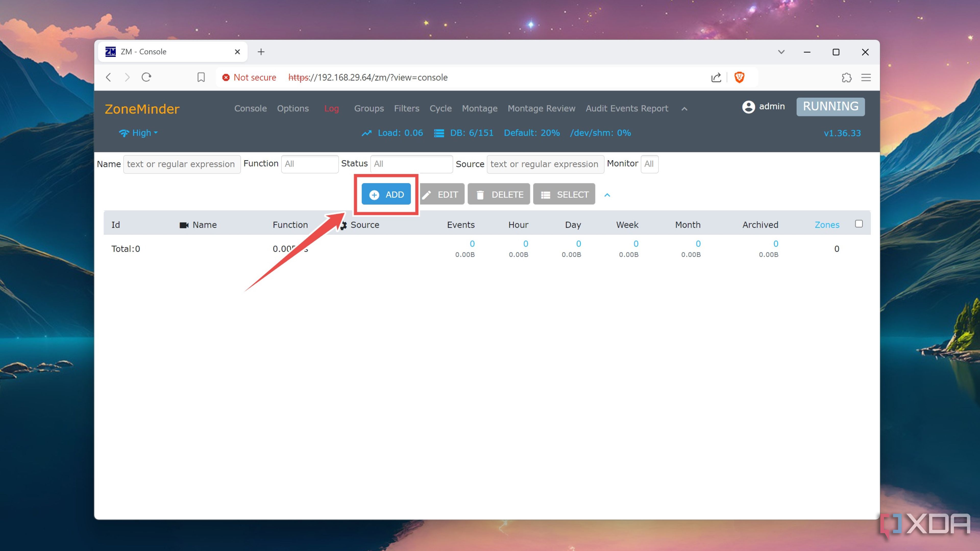The height and width of the screenshot is (551, 980).
Task: Click the ADD monitor button
Action: click(x=386, y=194)
